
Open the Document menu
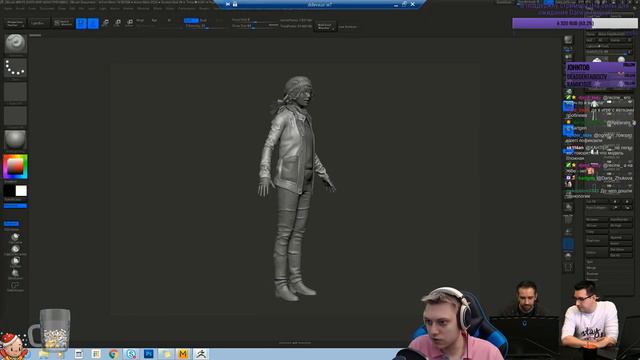pos(47,8)
